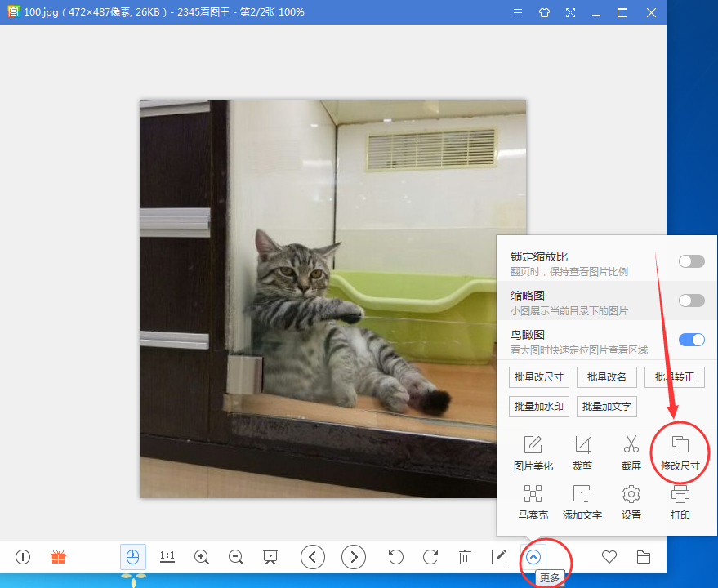This screenshot has width=718, height=588.
Task: Collapse the 更多 more panel
Action: click(x=533, y=557)
